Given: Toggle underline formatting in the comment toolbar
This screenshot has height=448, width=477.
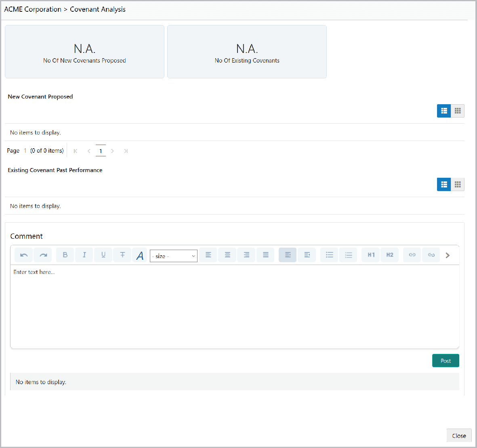Looking at the screenshot, I should point(103,255).
